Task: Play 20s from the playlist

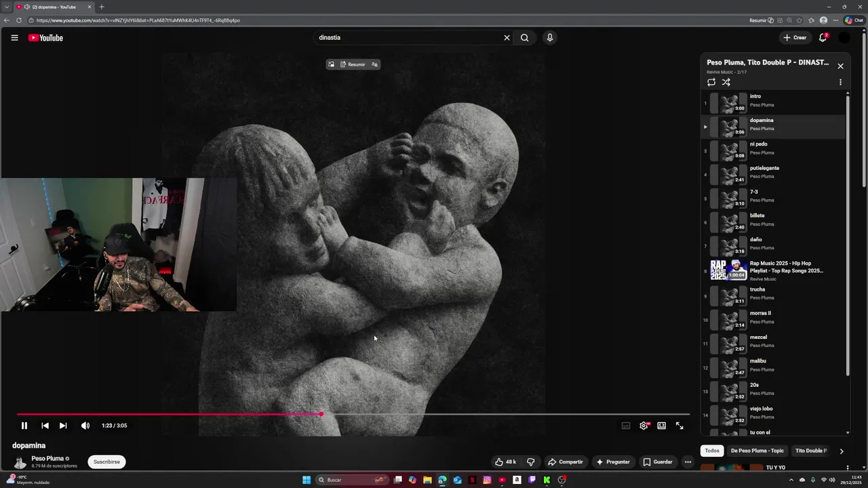Action: pos(773,392)
